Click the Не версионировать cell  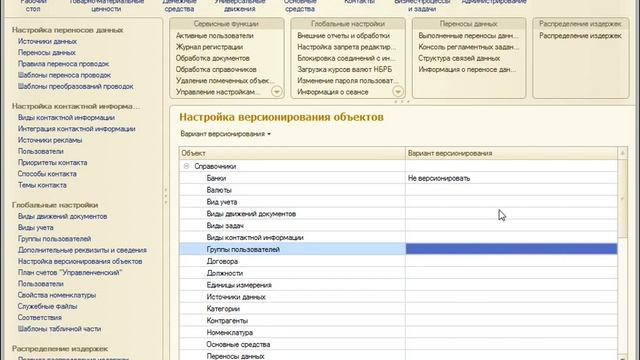(x=511, y=178)
